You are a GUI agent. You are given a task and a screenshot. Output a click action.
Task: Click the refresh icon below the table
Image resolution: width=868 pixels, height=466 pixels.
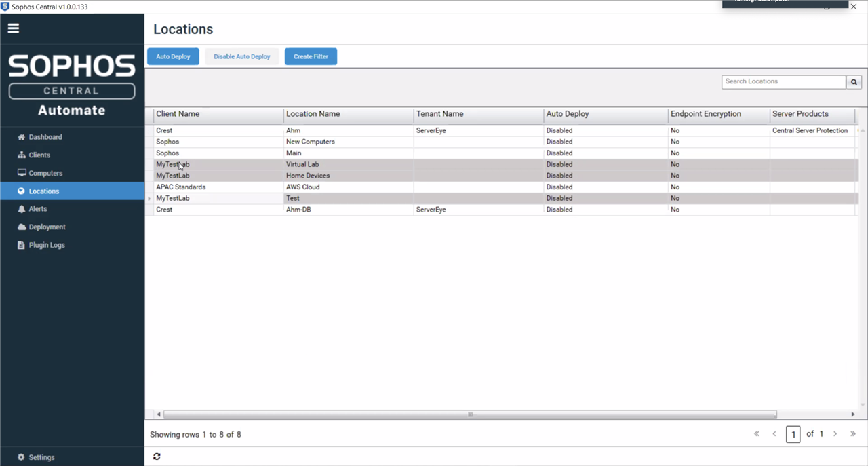(157, 457)
